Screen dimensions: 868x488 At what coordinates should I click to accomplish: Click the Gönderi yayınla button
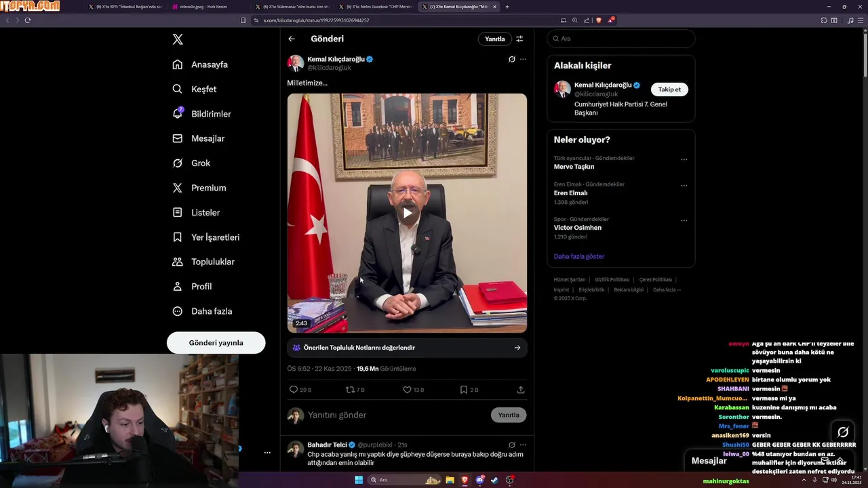[216, 342]
